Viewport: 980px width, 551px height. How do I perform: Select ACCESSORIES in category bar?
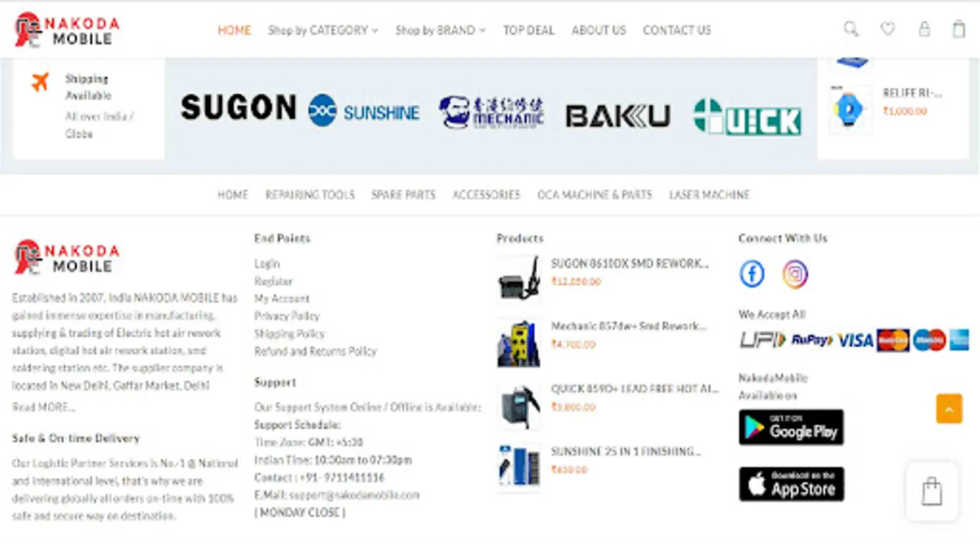click(x=486, y=195)
